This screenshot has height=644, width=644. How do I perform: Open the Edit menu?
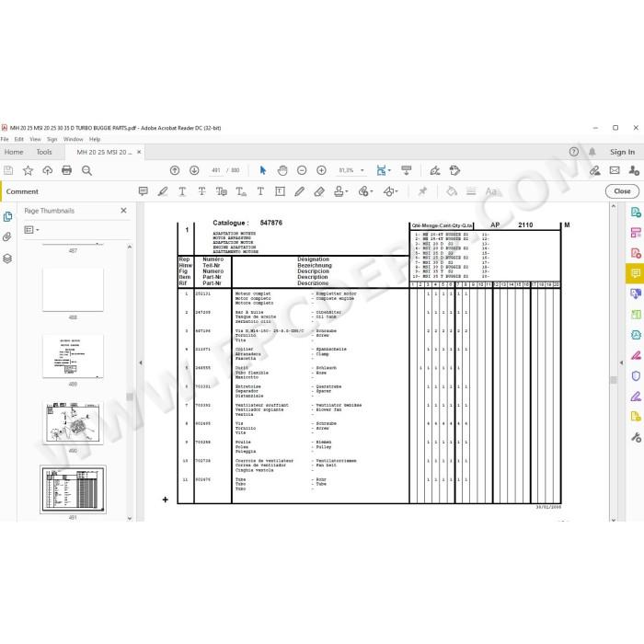[x=19, y=139]
